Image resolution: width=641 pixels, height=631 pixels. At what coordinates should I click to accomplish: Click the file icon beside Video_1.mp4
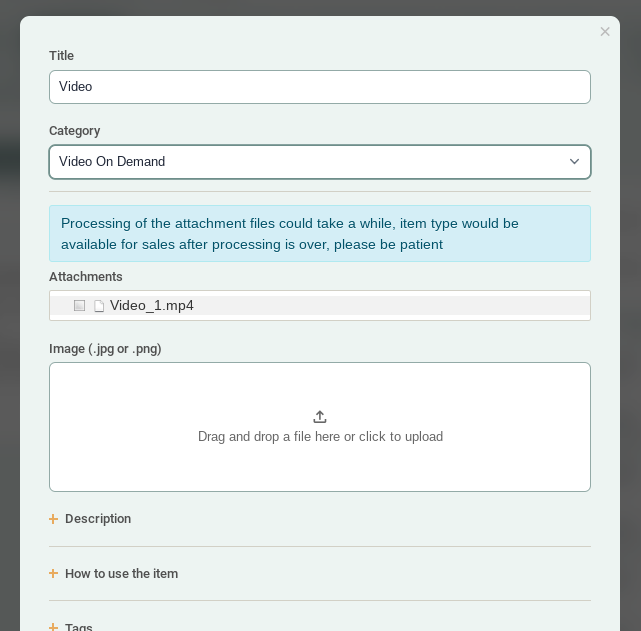point(99,306)
